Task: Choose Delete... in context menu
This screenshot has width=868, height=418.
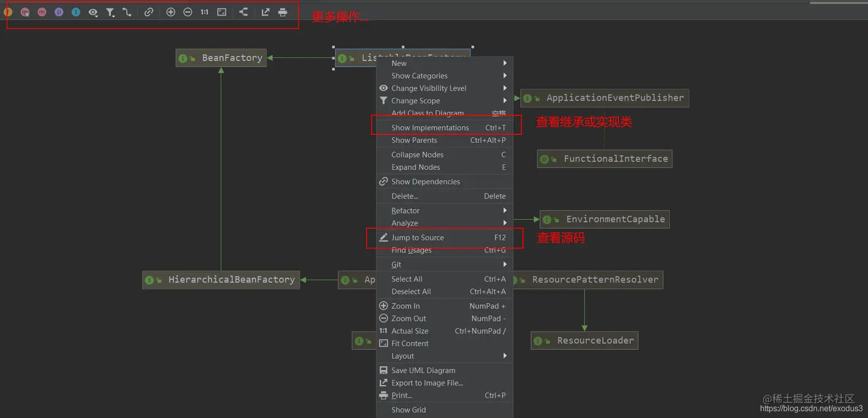Action: (444, 196)
